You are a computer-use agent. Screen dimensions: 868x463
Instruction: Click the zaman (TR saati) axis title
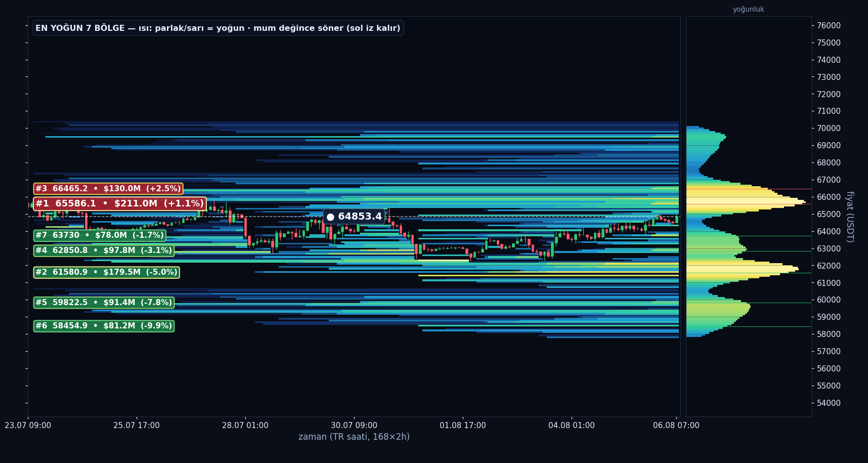[354, 437]
